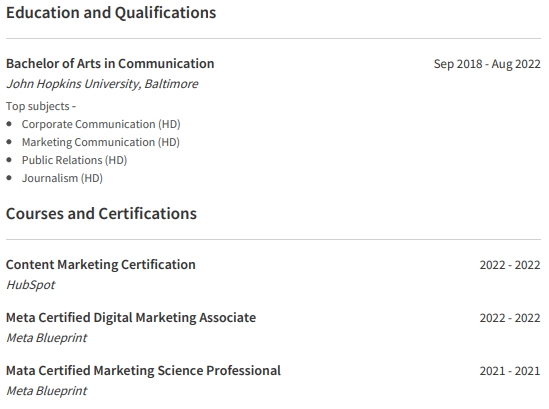Viewport: 549px width, 409px height.
Task: Click the HubSpot issuer text
Action: 30,285
